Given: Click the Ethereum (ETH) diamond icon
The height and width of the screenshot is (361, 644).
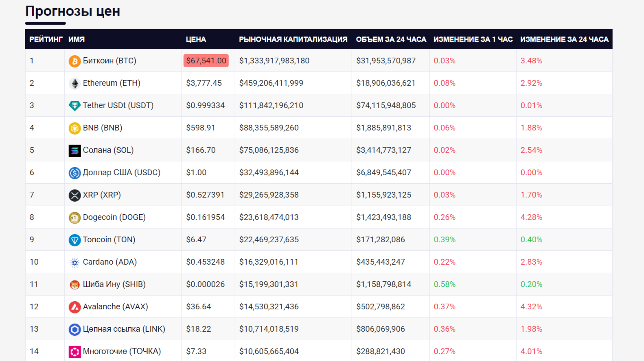Looking at the screenshot, I should click(74, 83).
